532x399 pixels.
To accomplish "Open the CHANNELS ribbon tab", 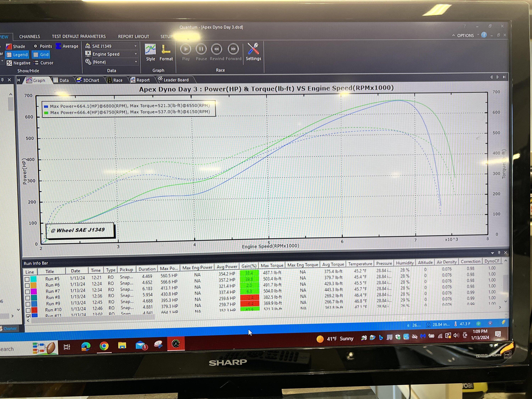I will (30, 36).
